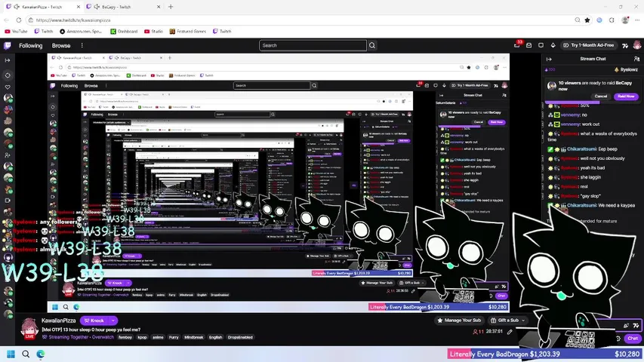Open the first Twitch bookmark
Viewport: 644px width, 362px height.
44,31
